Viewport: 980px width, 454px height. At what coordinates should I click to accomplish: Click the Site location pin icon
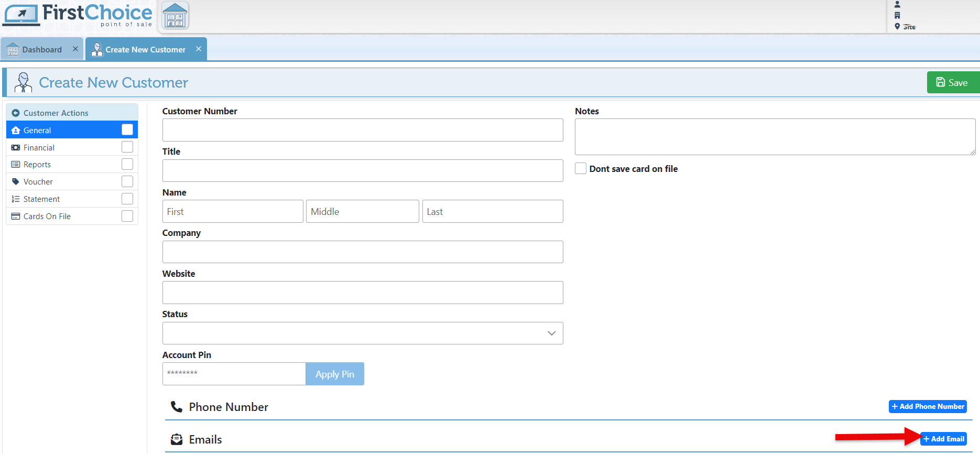pyautogui.click(x=897, y=27)
